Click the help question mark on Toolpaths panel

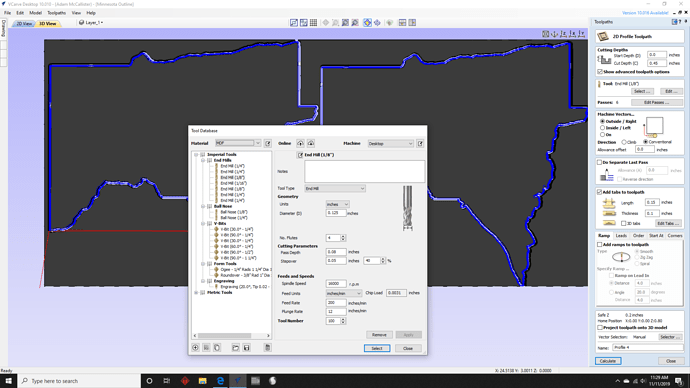pos(680,22)
